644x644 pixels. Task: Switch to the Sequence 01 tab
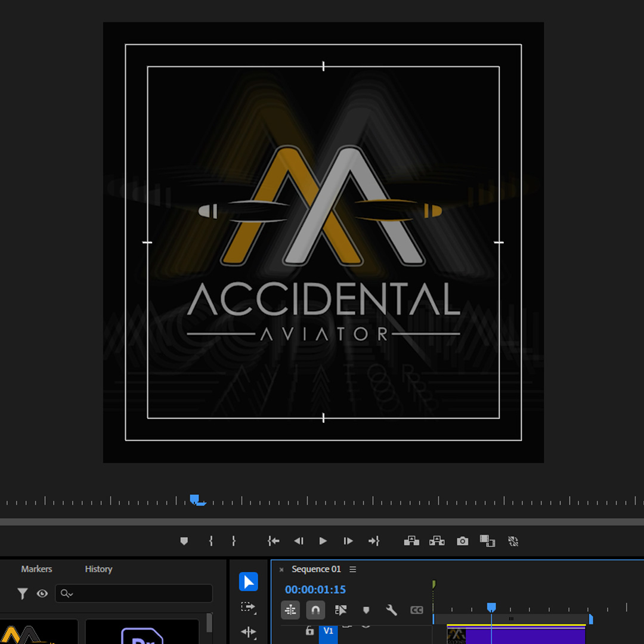click(x=316, y=569)
